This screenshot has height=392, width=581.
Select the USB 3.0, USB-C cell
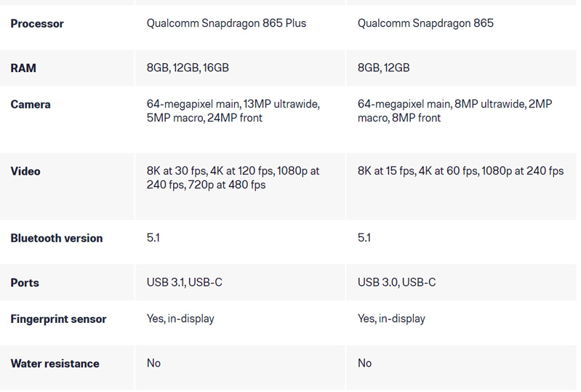pyautogui.click(x=396, y=282)
